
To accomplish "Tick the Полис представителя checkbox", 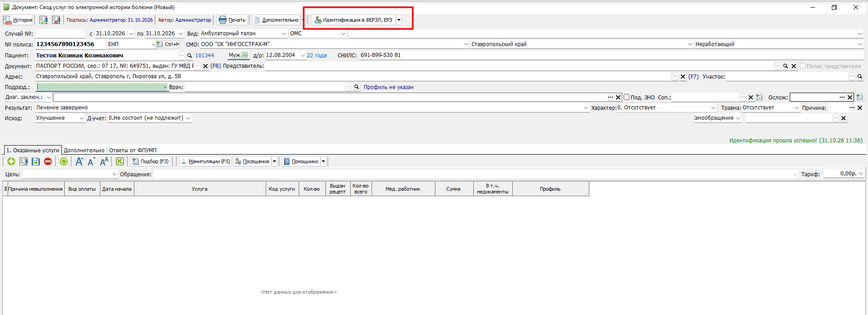I will tap(802, 66).
